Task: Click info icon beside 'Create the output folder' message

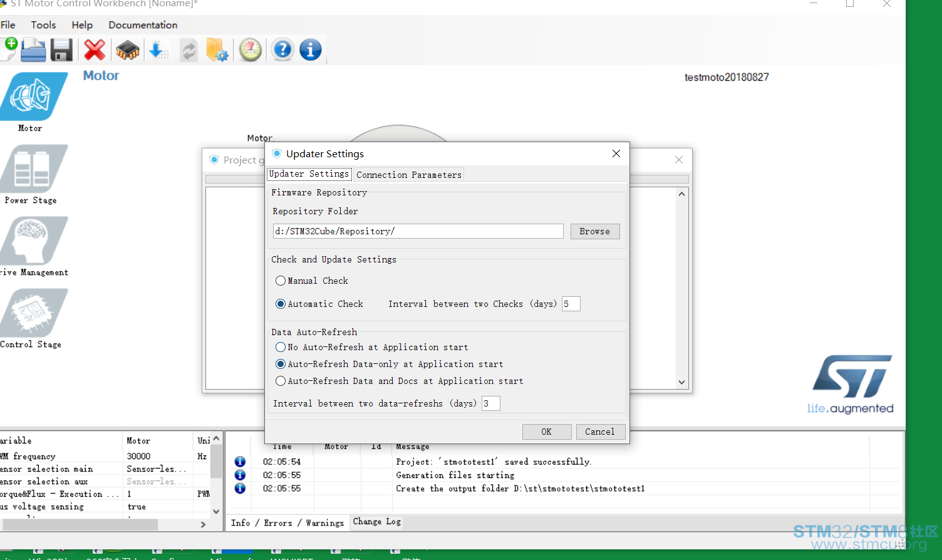Action: 240,488
